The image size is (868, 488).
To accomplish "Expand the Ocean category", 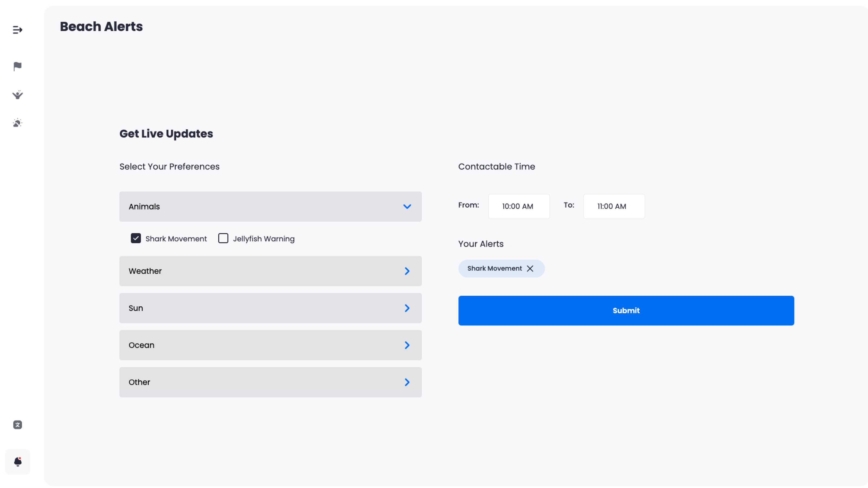I will point(270,345).
